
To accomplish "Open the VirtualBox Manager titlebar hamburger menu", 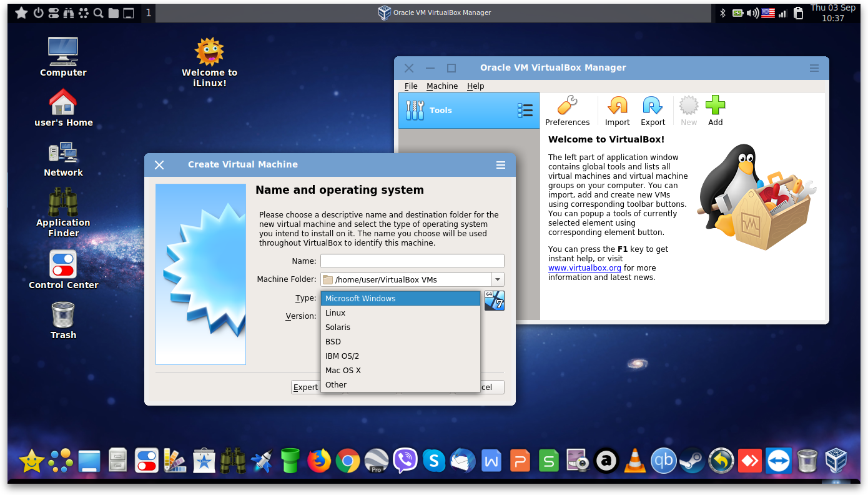I will click(x=814, y=68).
